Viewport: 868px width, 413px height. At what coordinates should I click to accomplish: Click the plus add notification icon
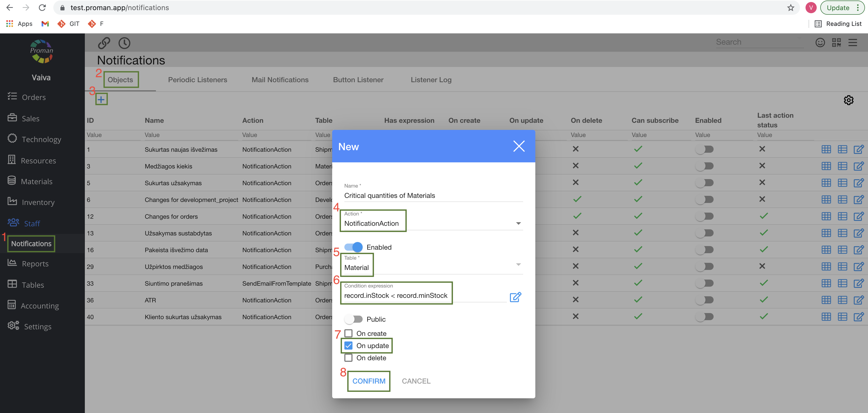coord(101,99)
